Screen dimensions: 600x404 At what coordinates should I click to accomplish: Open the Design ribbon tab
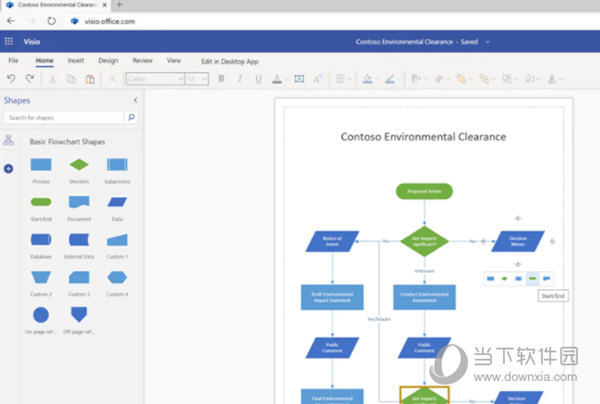point(108,61)
